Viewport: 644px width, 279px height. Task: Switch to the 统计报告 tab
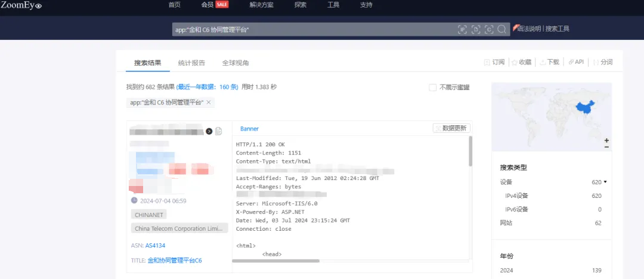(x=191, y=63)
